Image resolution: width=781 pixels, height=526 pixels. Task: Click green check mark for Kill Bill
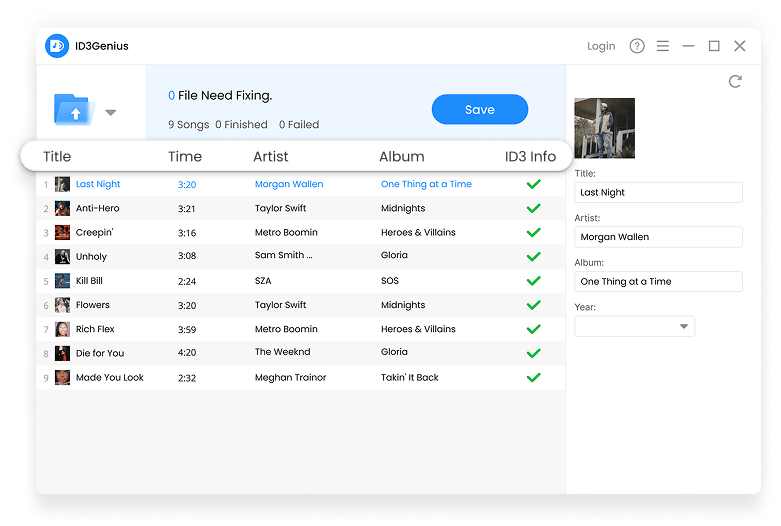click(x=533, y=281)
